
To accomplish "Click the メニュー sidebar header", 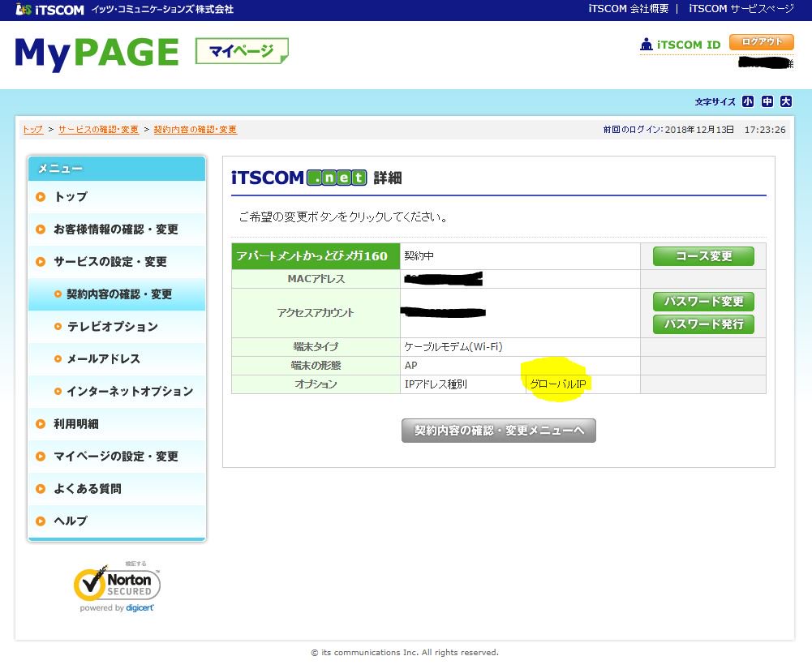I will (x=117, y=169).
